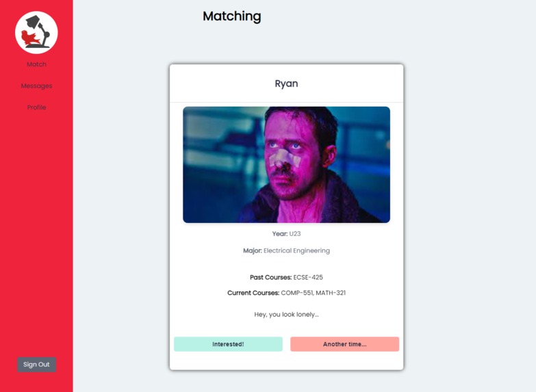Click Past Courses: ECSE-425 text
The height and width of the screenshot is (392, 536).
tap(286, 277)
